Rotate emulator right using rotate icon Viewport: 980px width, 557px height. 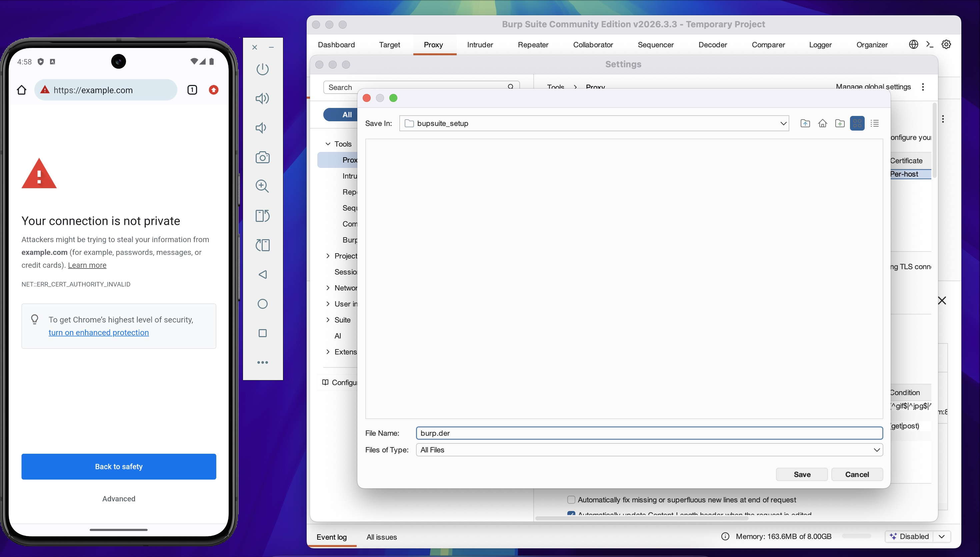tap(263, 216)
